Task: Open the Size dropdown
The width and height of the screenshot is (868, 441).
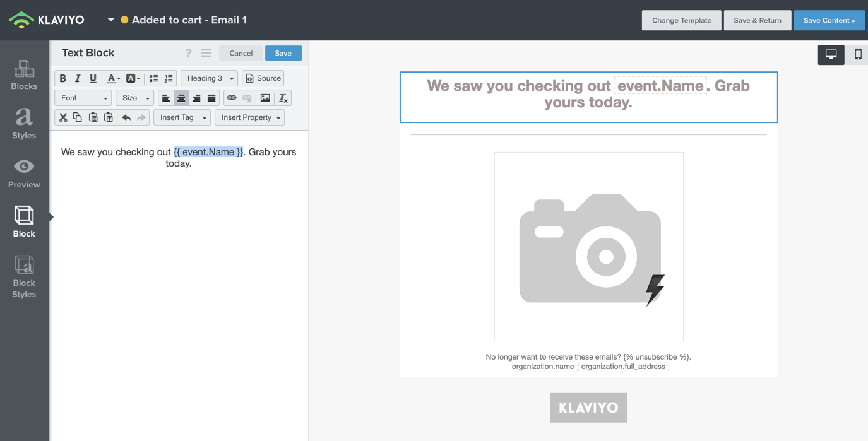Action: point(135,98)
